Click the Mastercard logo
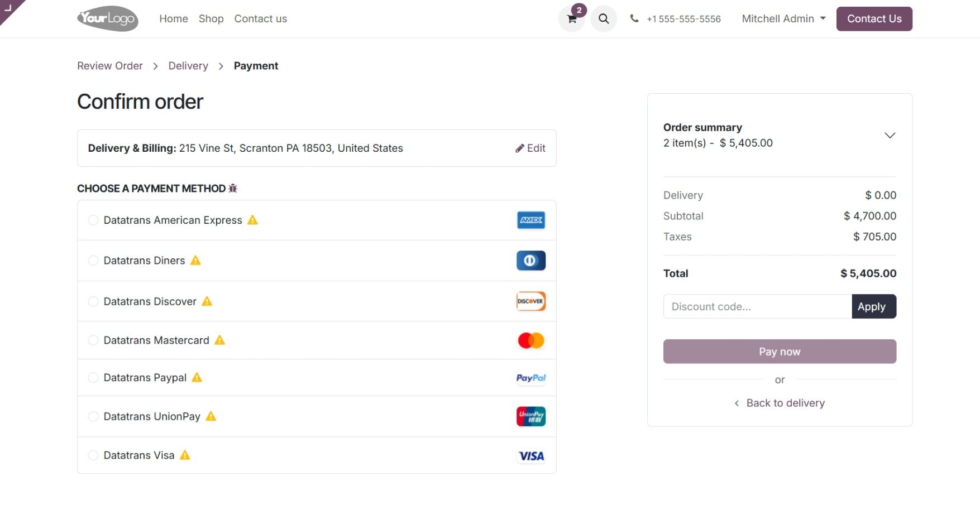The image size is (980, 510). coord(530,340)
